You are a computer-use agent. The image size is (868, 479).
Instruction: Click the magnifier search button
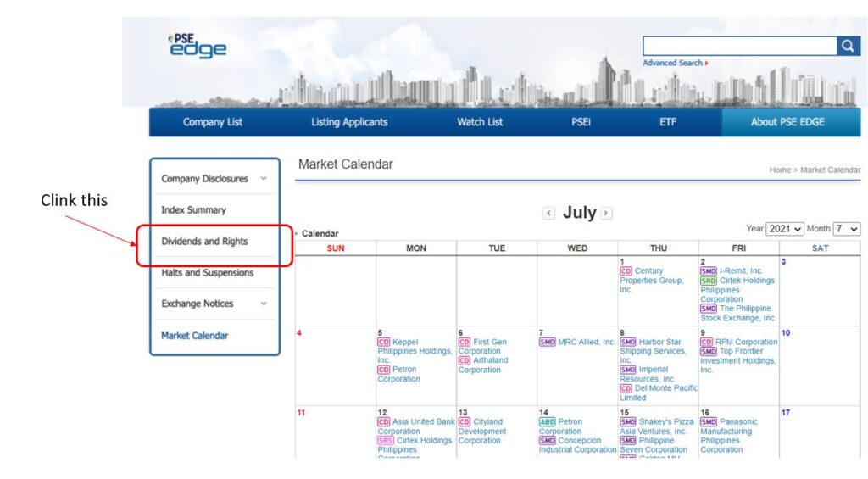pyautogui.click(x=848, y=46)
